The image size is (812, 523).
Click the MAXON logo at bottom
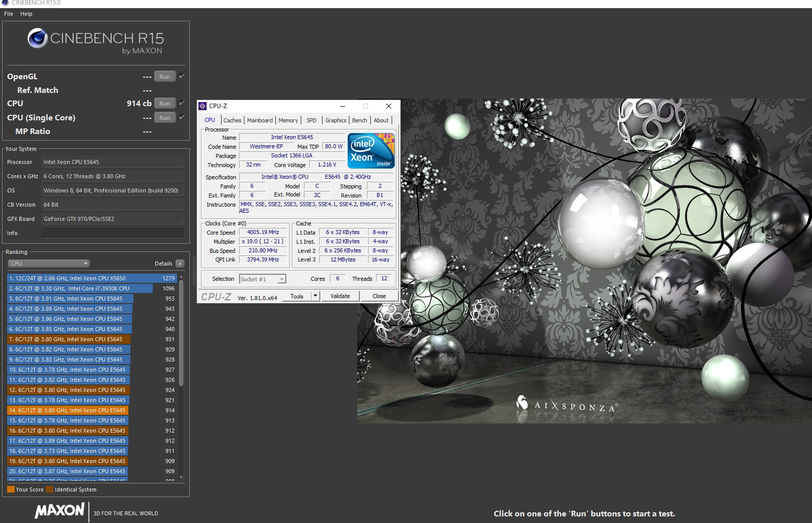59,510
